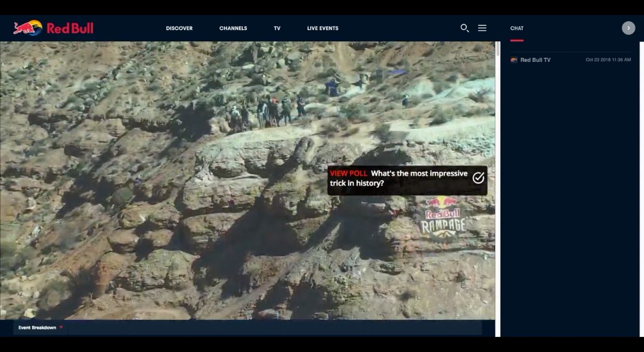Open the Red Bull logo homepage
This screenshot has width=644, height=352.
53,28
